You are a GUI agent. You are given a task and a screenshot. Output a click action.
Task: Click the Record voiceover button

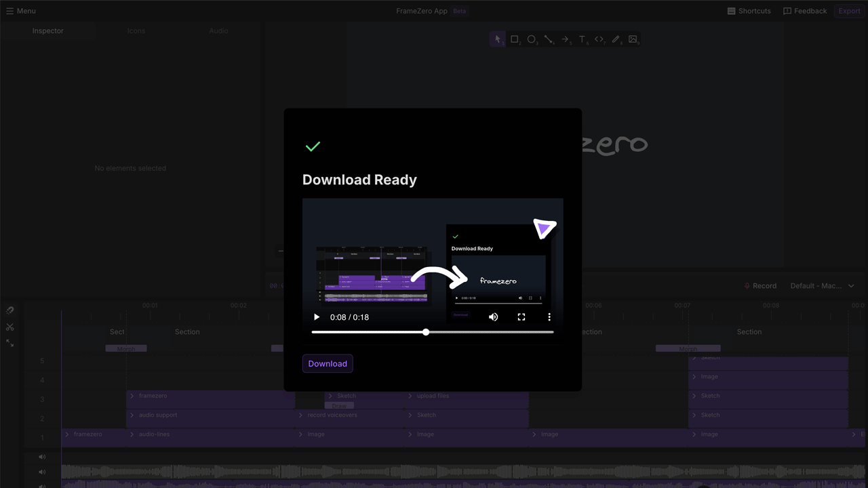click(x=760, y=286)
